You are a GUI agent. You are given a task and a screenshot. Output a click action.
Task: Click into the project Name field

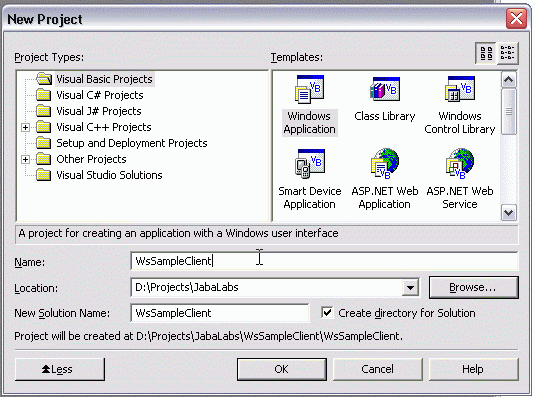324,261
